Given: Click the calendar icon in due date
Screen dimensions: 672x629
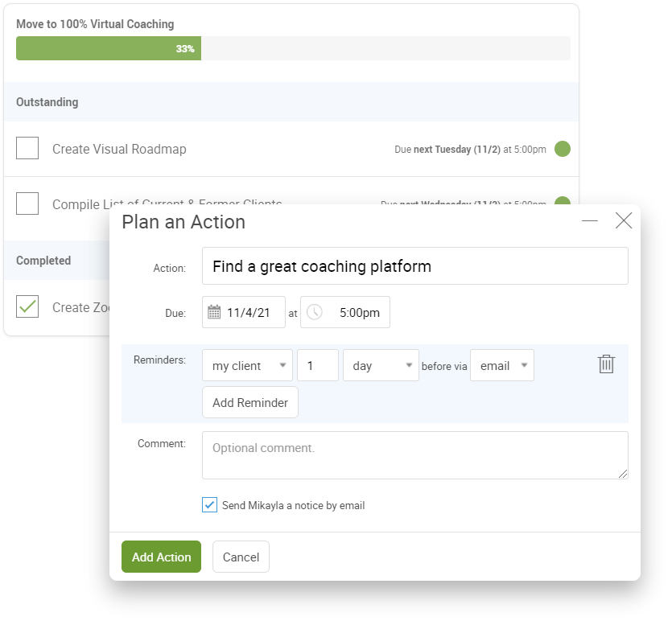Looking at the screenshot, I should [214, 312].
